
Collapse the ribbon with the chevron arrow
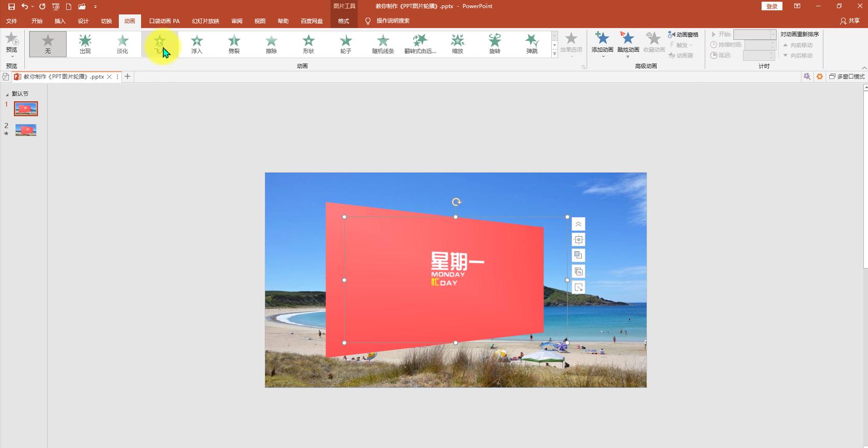point(864,68)
